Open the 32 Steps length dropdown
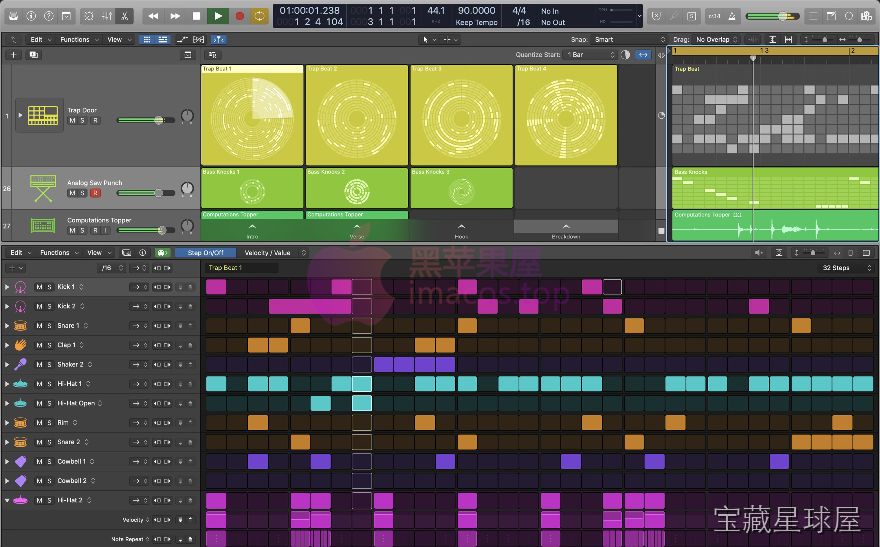 (846, 268)
